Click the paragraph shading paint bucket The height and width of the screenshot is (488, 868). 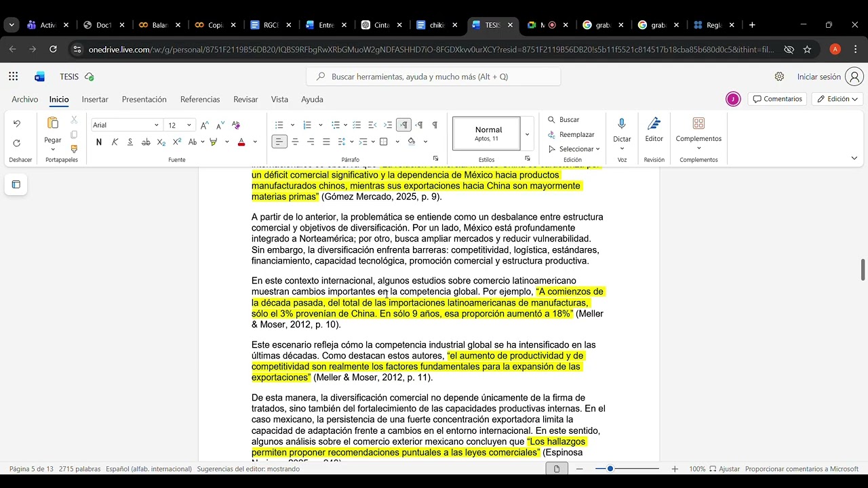(x=412, y=142)
